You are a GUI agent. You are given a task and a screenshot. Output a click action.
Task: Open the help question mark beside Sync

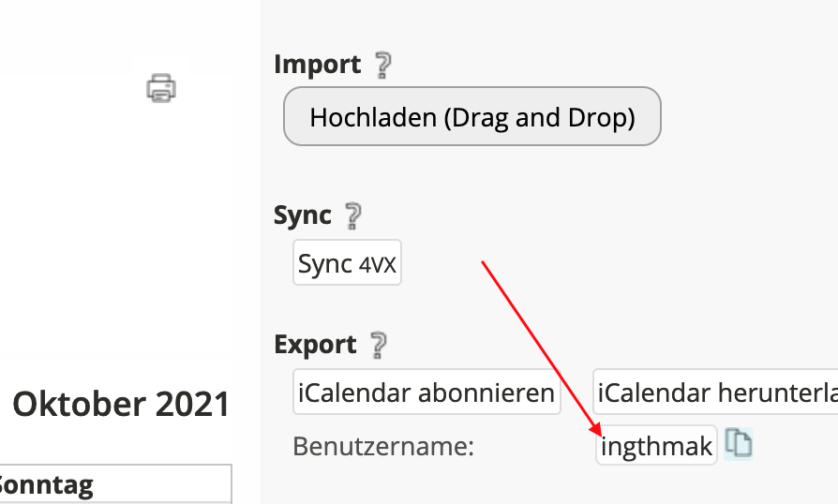(352, 216)
